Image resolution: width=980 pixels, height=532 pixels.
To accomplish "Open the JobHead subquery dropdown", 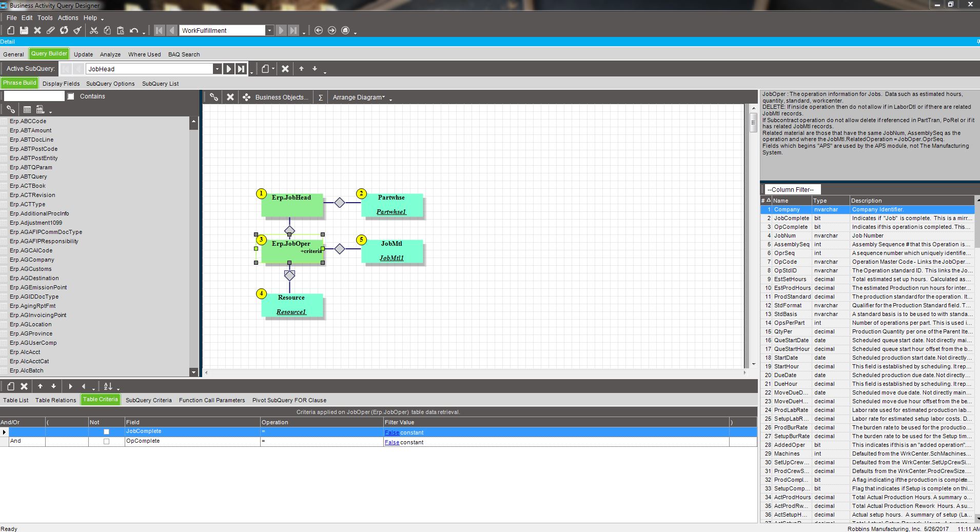I will tap(217, 69).
